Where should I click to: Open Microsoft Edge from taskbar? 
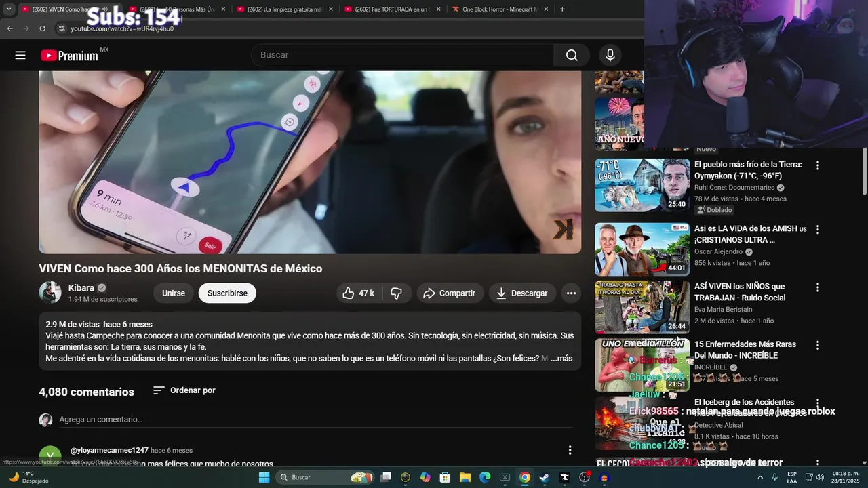(485, 477)
